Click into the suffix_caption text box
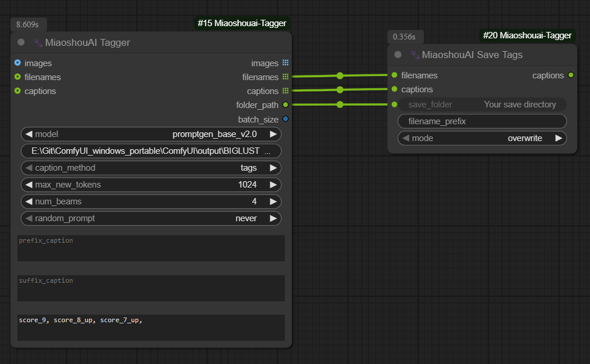Image resolution: width=590 pixels, height=364 pixels. point(151,288)
